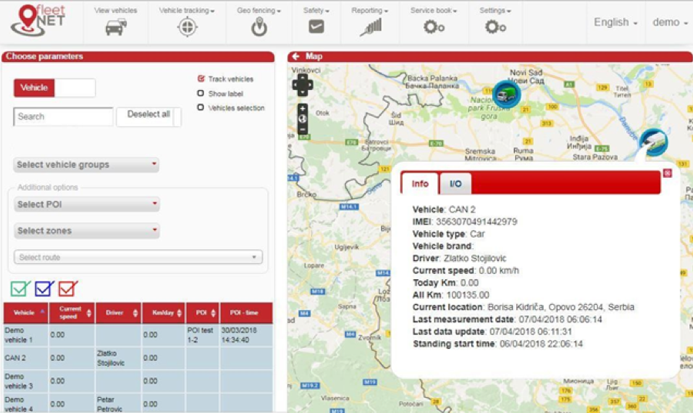This screenshot has height=413, width=693.
Task: Click the fleetNET logo
Action: pyautogui.click(x=38, y=21)
